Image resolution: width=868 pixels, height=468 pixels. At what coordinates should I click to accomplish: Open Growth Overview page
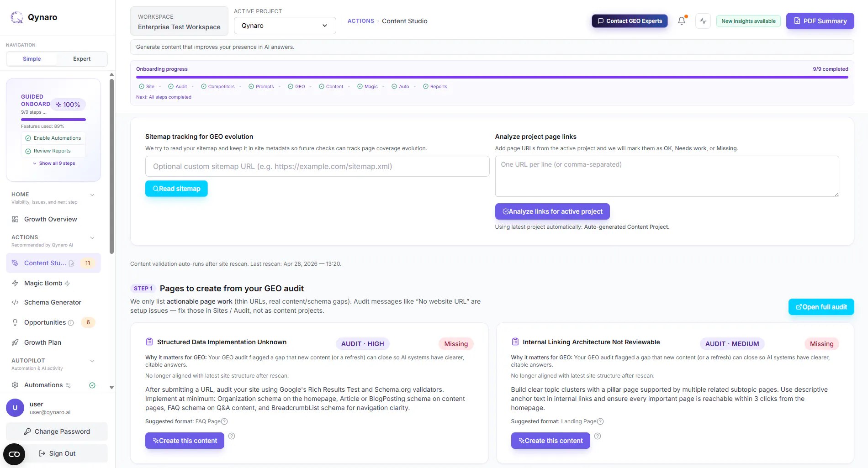click(x=53, y=219)
